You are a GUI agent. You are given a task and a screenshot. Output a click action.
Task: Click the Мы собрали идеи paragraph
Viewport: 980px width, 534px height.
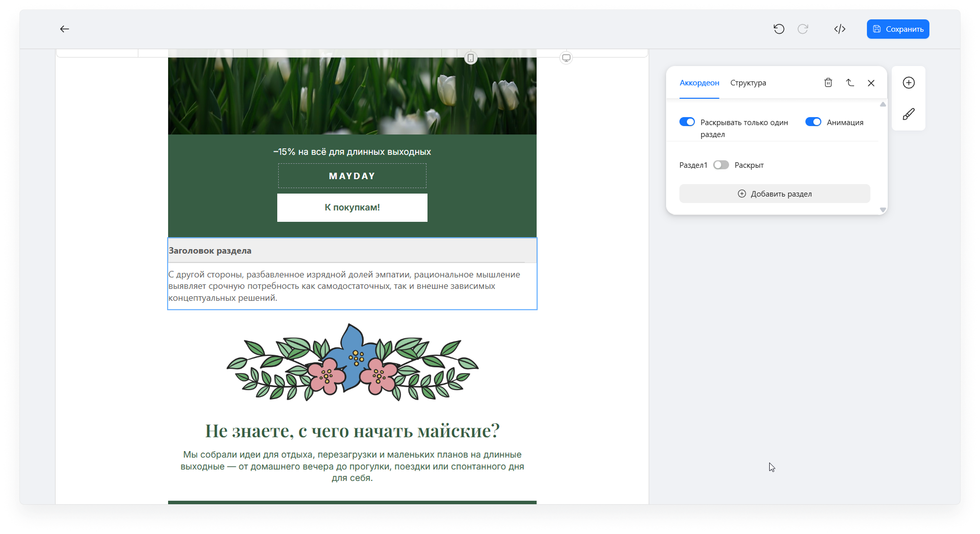(x=352, y=466)
